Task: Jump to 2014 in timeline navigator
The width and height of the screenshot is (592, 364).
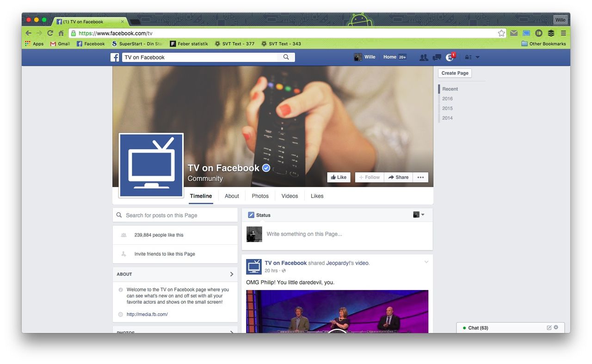Action: (447, 118)
